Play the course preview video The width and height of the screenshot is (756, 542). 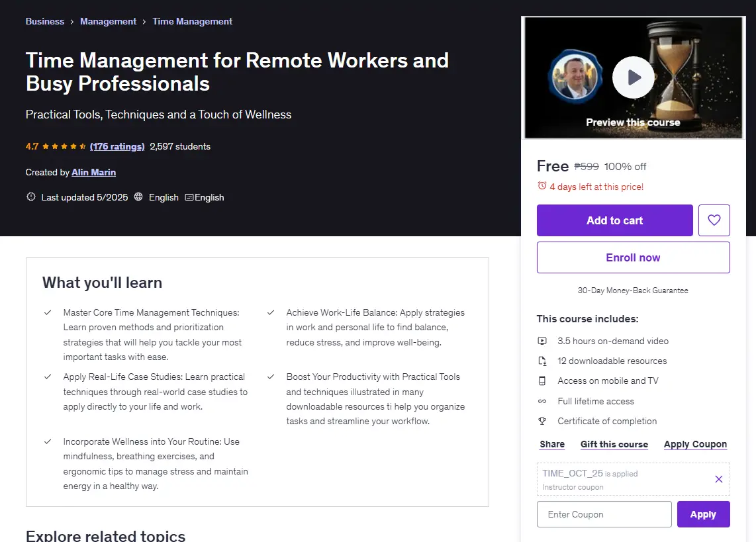pos(633,77)
